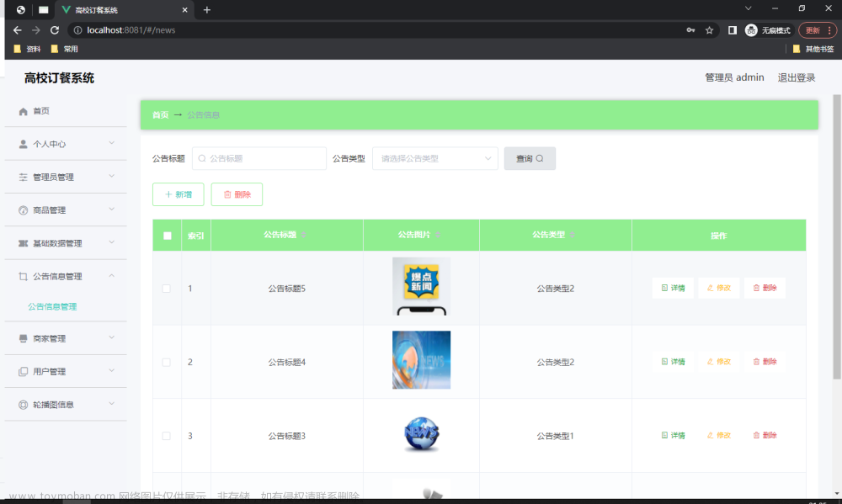The height and width of the screenshot is (504, 842).
Task: Switch to the 高校订餐系统 browser tab
Action: coord(125,9)
